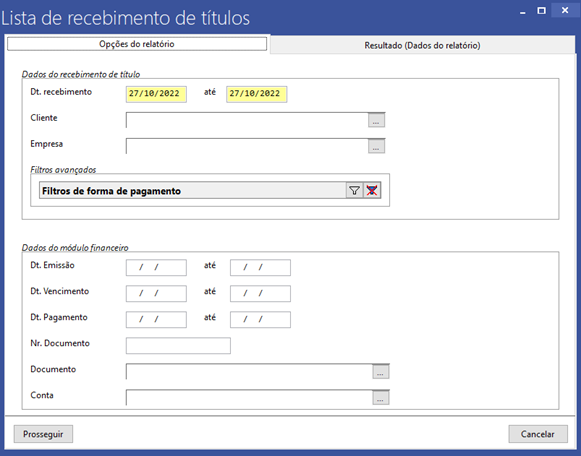Open Empresa lookup ellipsis button
The width and height of the screenshot is (581, 456).
376,146
